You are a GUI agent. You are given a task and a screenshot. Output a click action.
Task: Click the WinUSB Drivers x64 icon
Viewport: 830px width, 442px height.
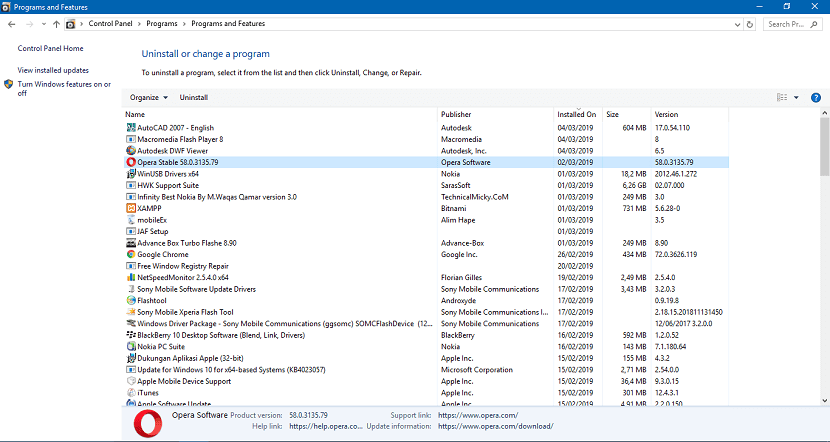click(x=131, y=174)
